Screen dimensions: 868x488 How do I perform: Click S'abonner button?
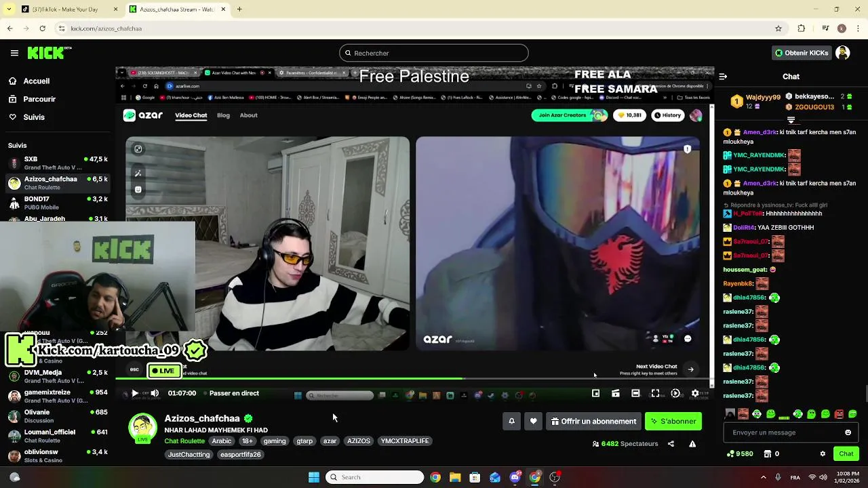point(673,421)
